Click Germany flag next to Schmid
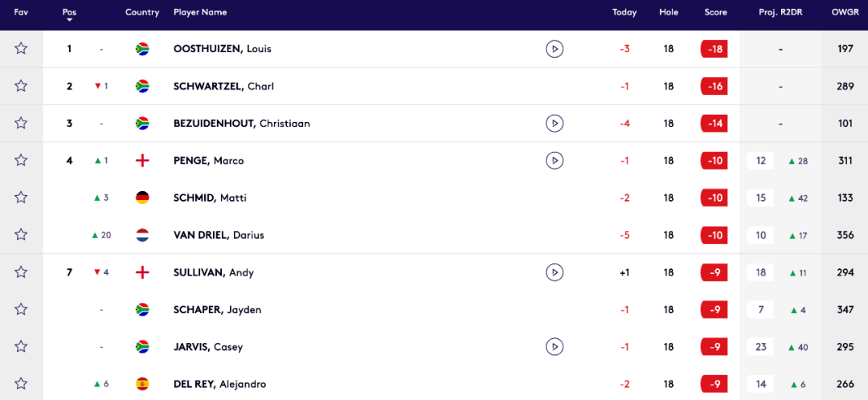Screen dimensions: 868x400 (x=142, y=198)
